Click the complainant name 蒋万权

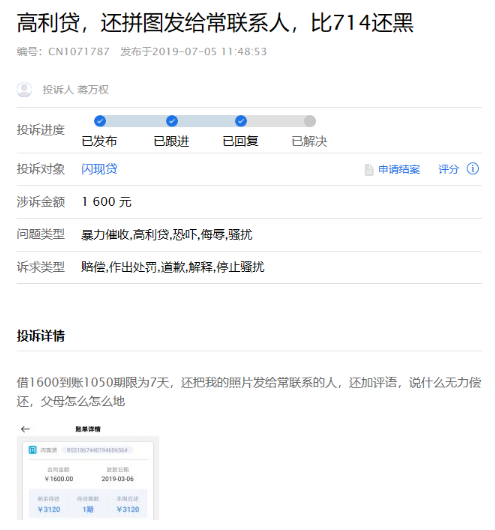93,90
